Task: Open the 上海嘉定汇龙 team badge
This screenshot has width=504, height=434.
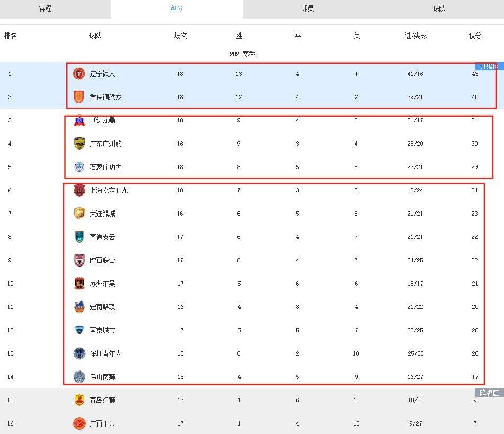Action: (x=79, y=190)
